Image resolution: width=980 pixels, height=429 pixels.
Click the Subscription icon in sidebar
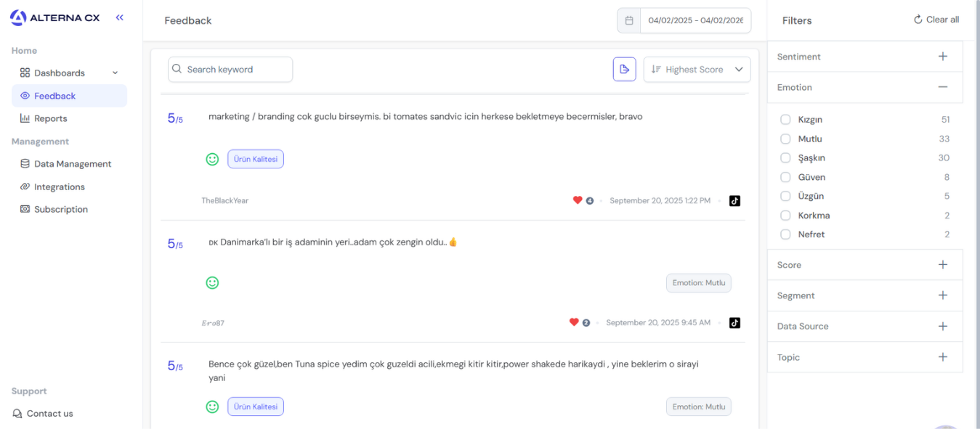pyautogui.click(x=25, y=209)
